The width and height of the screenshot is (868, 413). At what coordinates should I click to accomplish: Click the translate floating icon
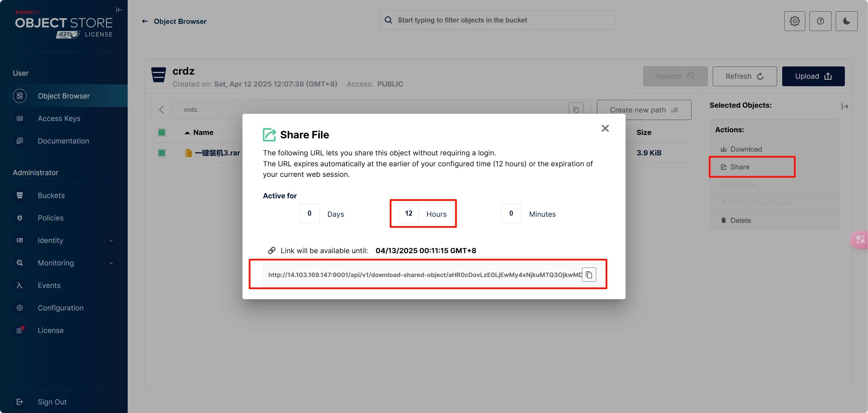[x=860, y=240]
